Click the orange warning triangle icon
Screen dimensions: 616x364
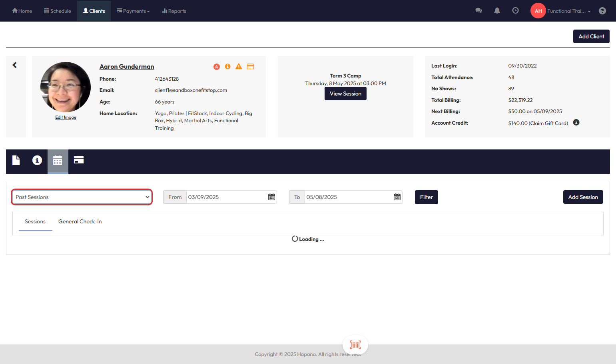point(239,67)
